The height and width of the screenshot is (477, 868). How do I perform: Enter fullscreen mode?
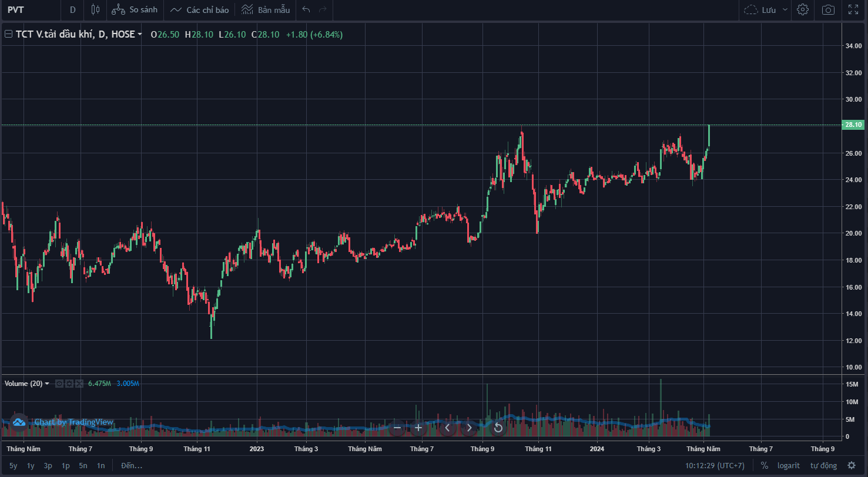pyautogui.click(x=853, y=10)
